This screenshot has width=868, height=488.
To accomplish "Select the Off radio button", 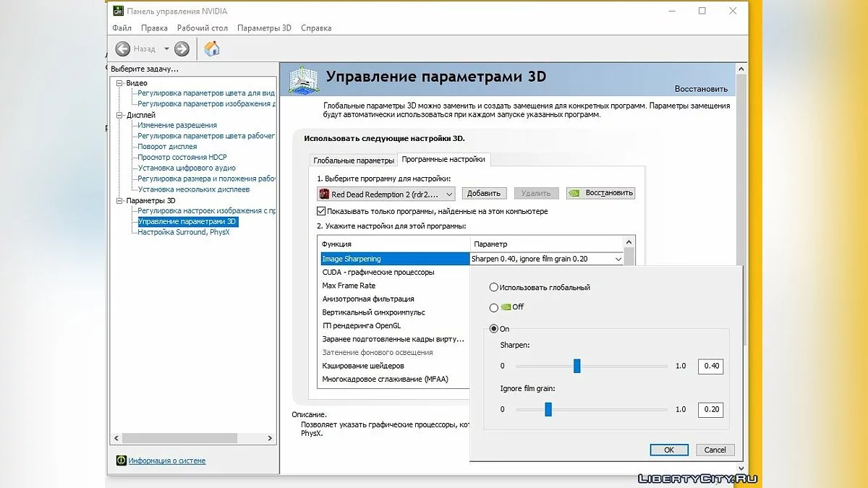I will coord(494,307).
